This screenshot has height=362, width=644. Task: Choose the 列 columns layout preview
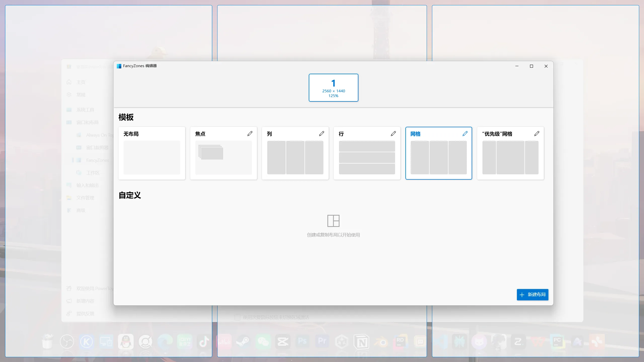click(295, 157)
